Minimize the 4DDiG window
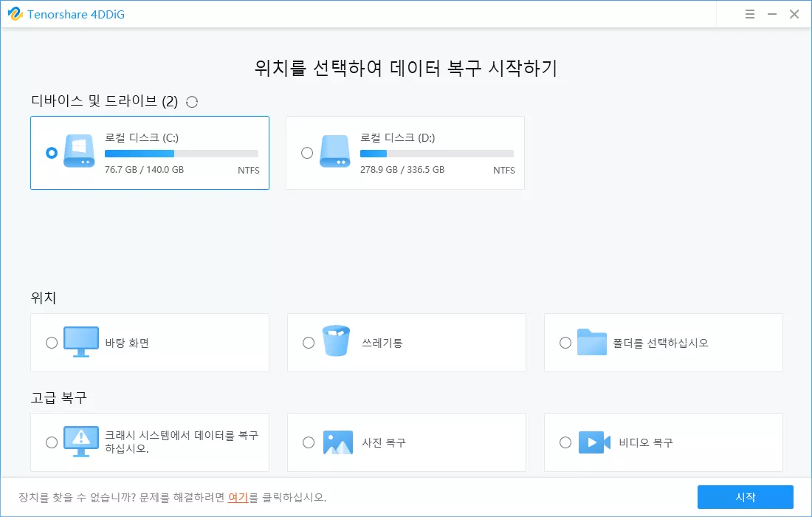 point(771,15)
